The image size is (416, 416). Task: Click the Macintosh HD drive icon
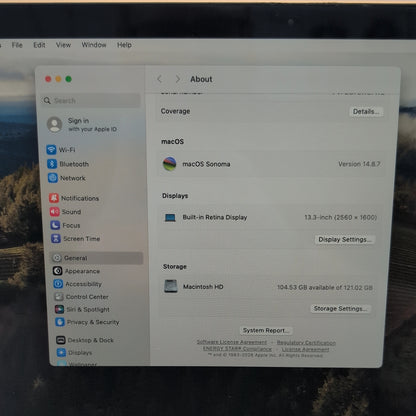(x=171, y=286)
